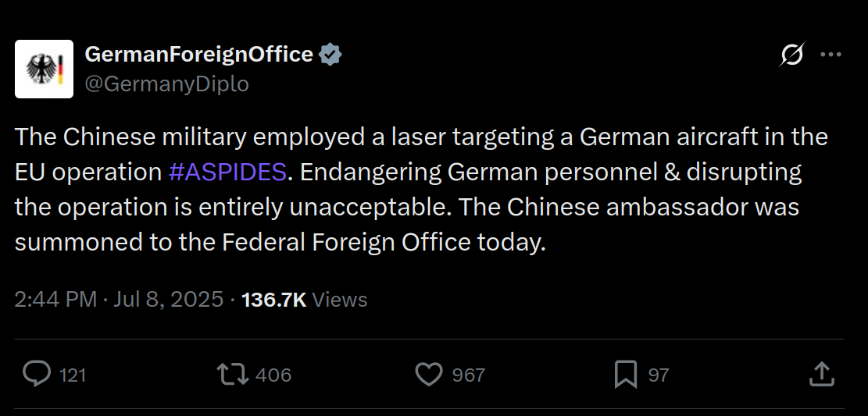The height and width of the screenshot is (416, 868).
Task: Click the 97 bookmarks count
Action: click(x=659, y=375)
